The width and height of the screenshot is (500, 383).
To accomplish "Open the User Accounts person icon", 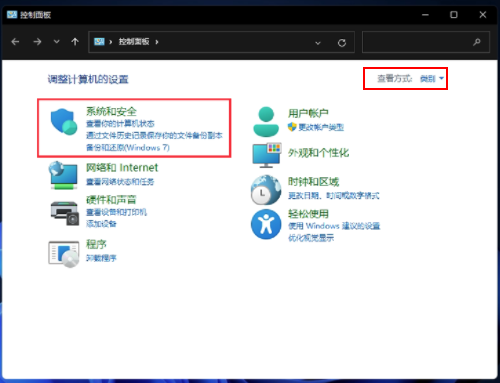I will pyautogui.click(x=266, y=122).
